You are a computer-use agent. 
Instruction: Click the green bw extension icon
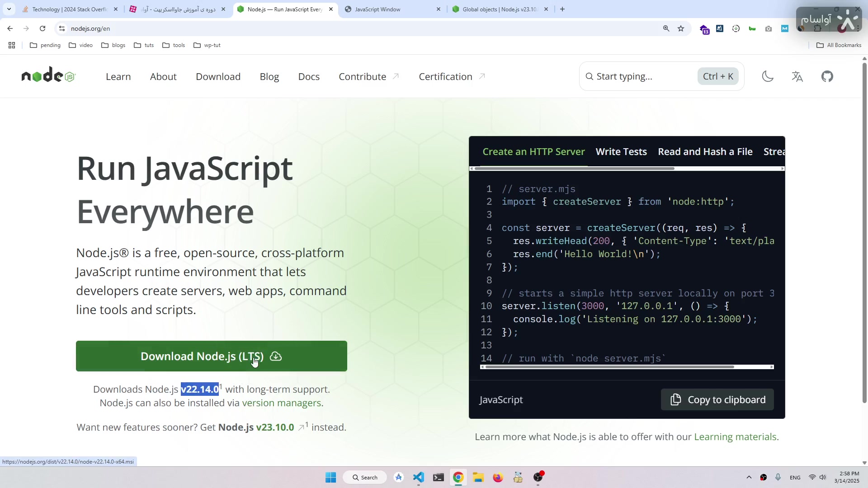click(x=752, y=28)
